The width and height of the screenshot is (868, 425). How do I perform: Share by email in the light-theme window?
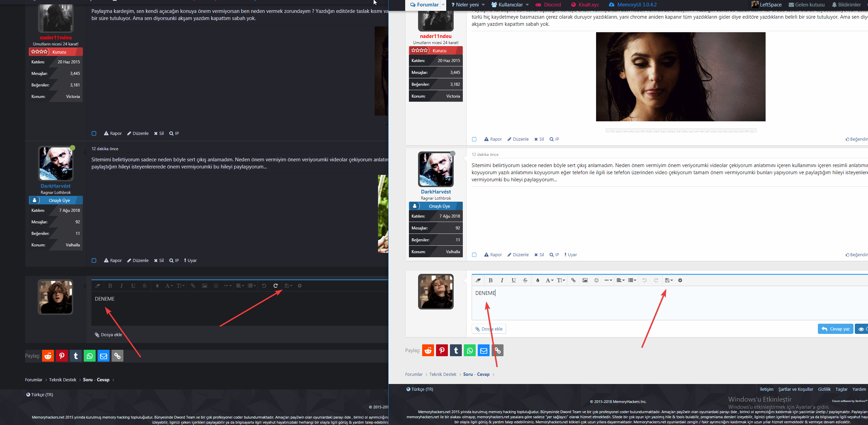[484, 350]
